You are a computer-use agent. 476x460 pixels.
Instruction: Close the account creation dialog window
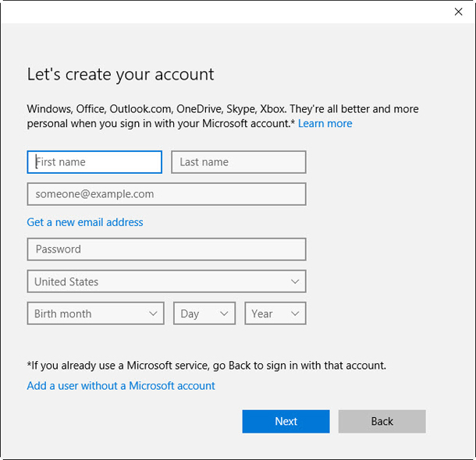(458, 12)
